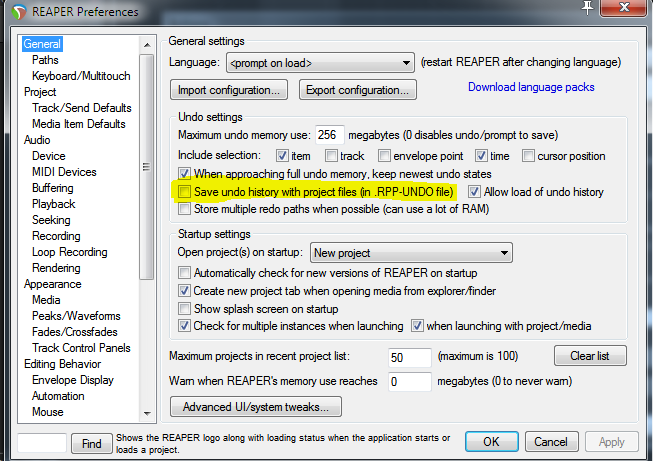Toggle Check for multiple instances checkbox

184,326
